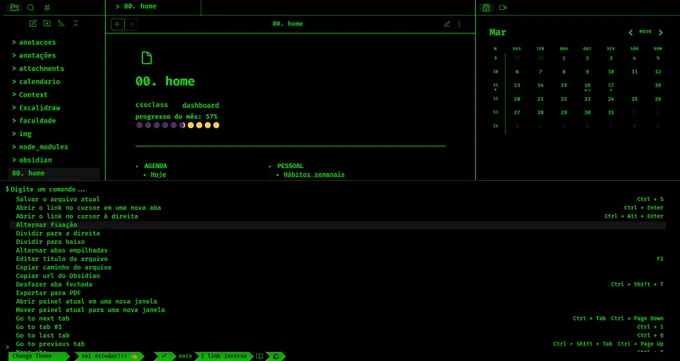Expand the faculdade folder

34,121
